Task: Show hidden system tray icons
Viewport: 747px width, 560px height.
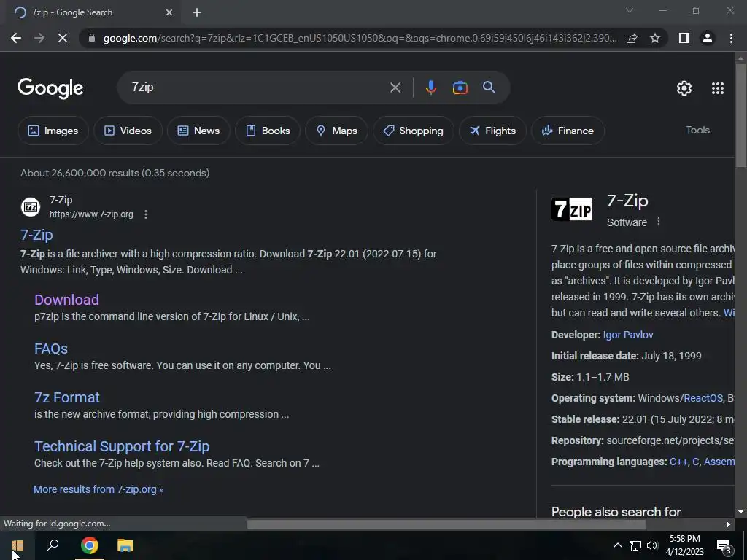Action: [617, 545]
